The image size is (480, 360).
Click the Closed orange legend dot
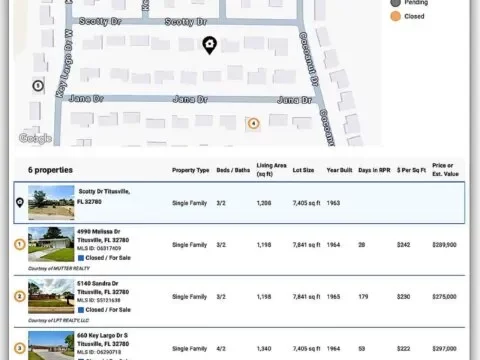tap(395, 16)
